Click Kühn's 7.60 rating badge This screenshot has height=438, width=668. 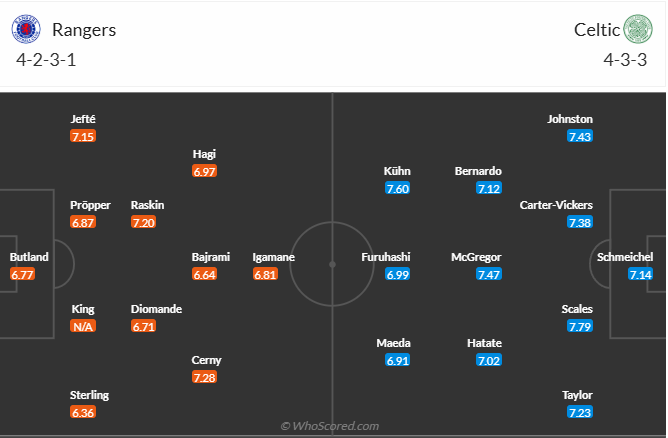(398, 188)
